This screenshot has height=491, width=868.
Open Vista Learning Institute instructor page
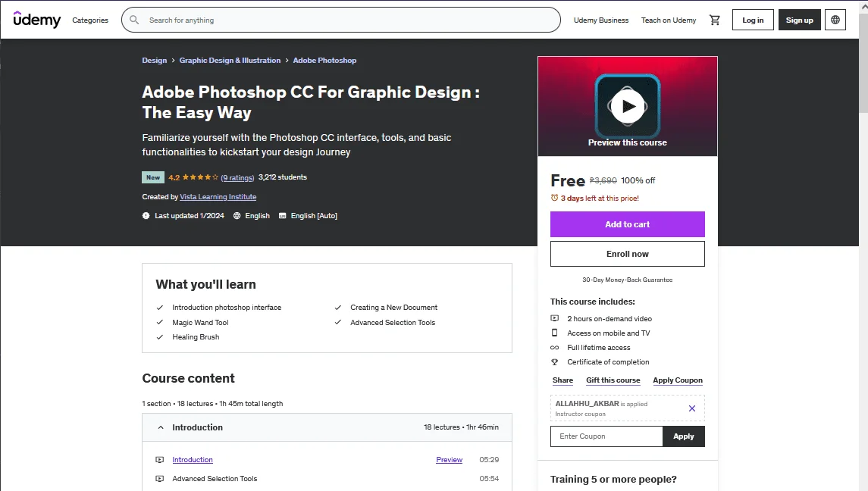pos(218,196)
